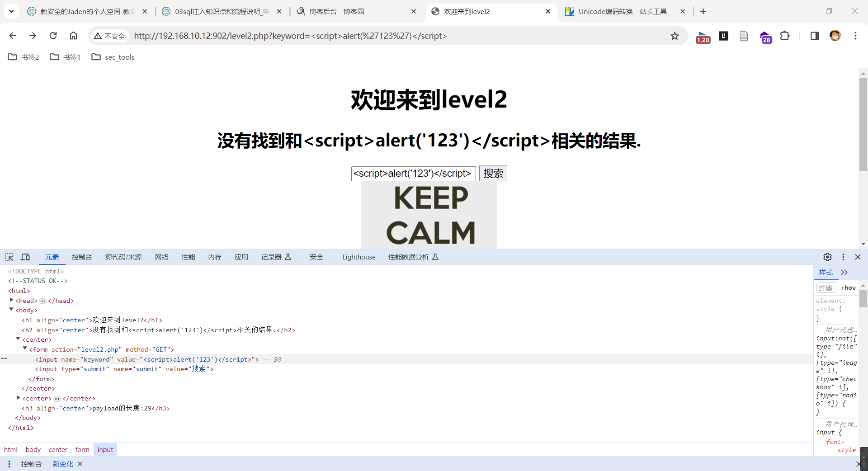Open the 源代码/来源 DevTools tab
868x471 pixels.
click(123, 257)
